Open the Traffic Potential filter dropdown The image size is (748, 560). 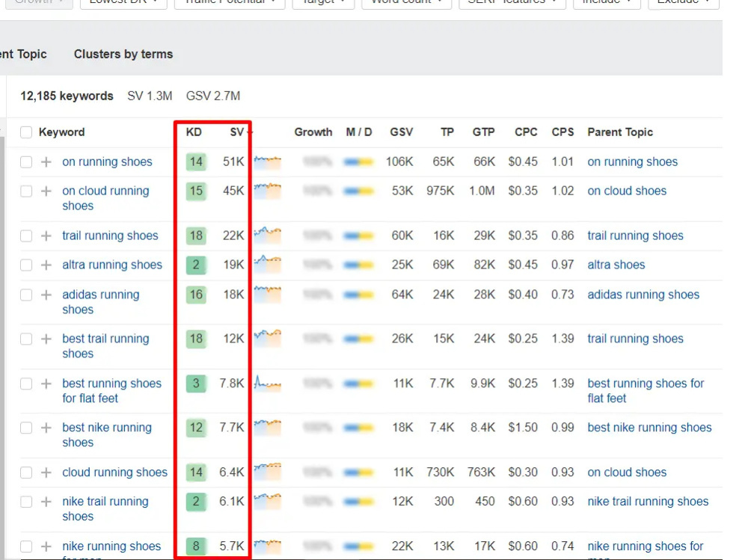(x=230, y=3)
